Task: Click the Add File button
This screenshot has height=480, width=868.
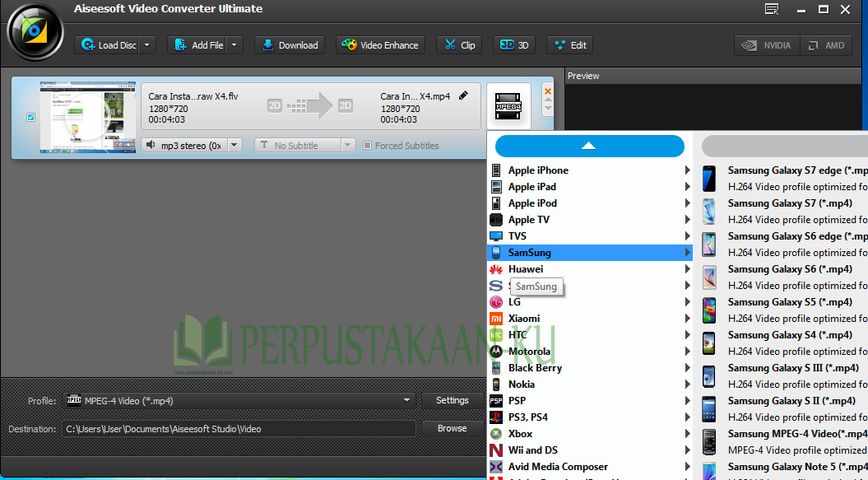Action: 198,45
